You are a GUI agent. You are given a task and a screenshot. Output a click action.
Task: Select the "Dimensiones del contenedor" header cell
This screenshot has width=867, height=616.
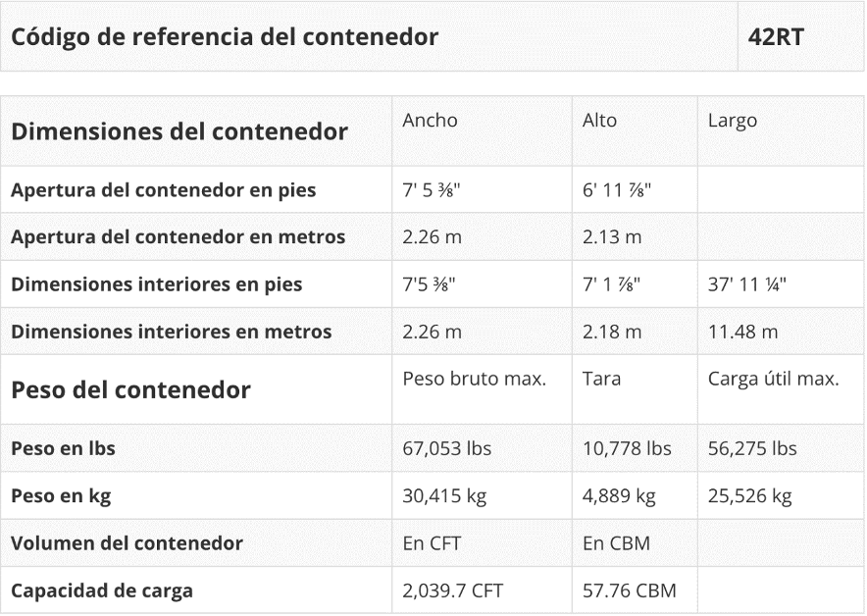[x=179, y=130]
